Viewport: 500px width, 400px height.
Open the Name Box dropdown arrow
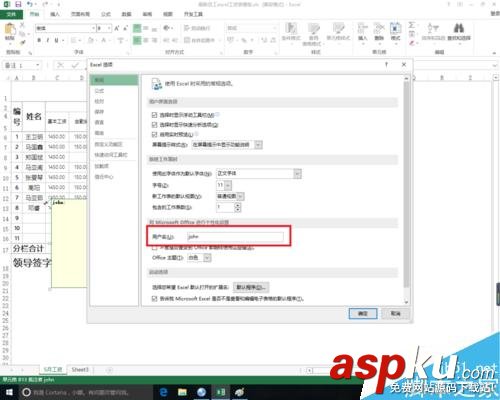[38, 65]
